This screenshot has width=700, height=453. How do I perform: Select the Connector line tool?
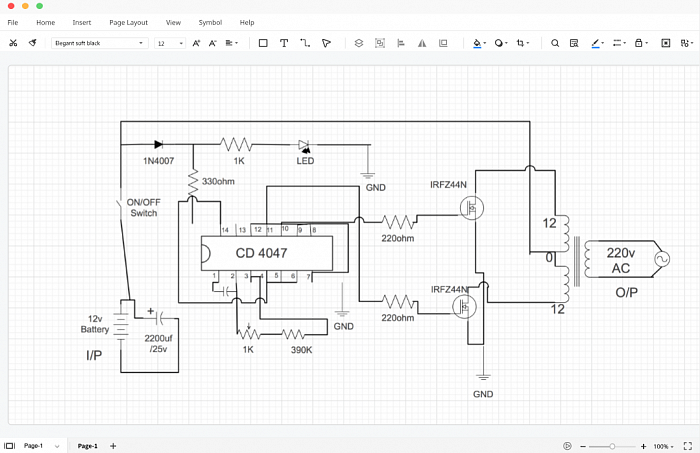(305, 43)
